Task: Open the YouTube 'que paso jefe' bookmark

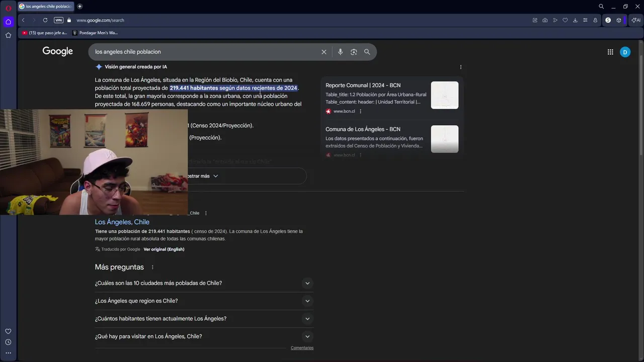Action: click(x=44, y=33)
